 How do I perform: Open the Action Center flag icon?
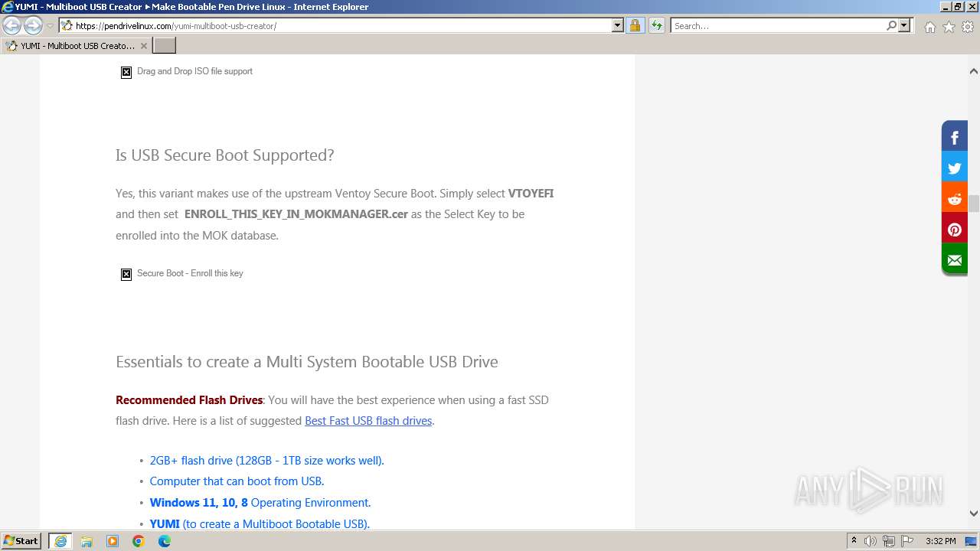tap(907, 541)
